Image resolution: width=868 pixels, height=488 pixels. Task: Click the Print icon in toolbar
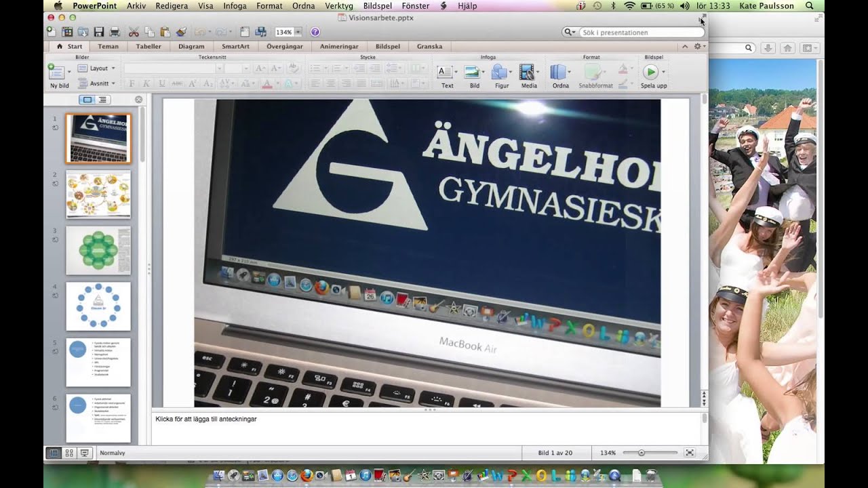click(115, 32)
